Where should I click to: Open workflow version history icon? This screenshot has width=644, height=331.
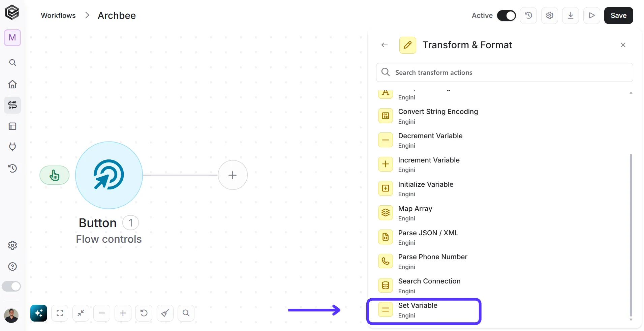click(x=528, y=16)
